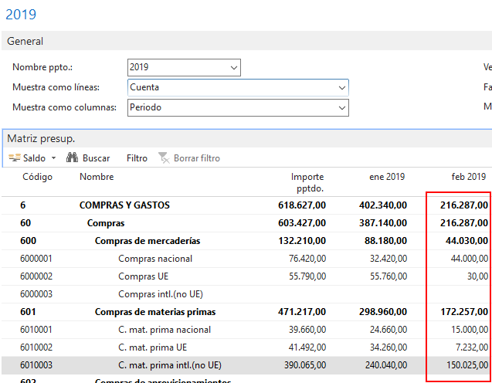Click ene 2019 value 88.180,00
Screen dimensions: 492x383
tap(386, 241)
